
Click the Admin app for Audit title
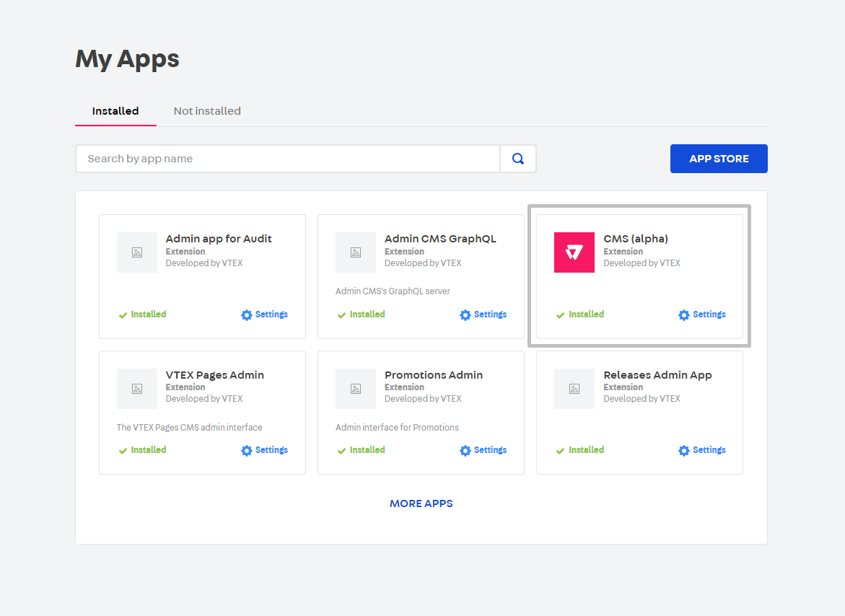(218, 239)
